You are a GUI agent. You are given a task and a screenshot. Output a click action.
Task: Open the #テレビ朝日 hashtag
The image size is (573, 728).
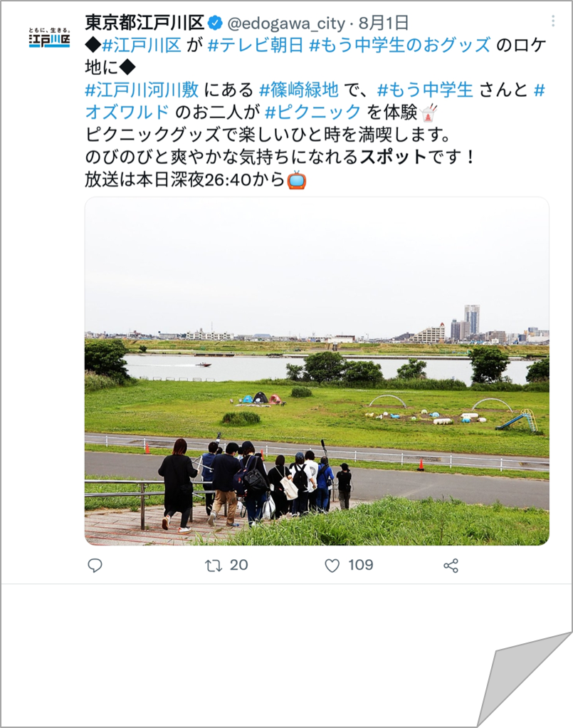click(x=256, y=45)
